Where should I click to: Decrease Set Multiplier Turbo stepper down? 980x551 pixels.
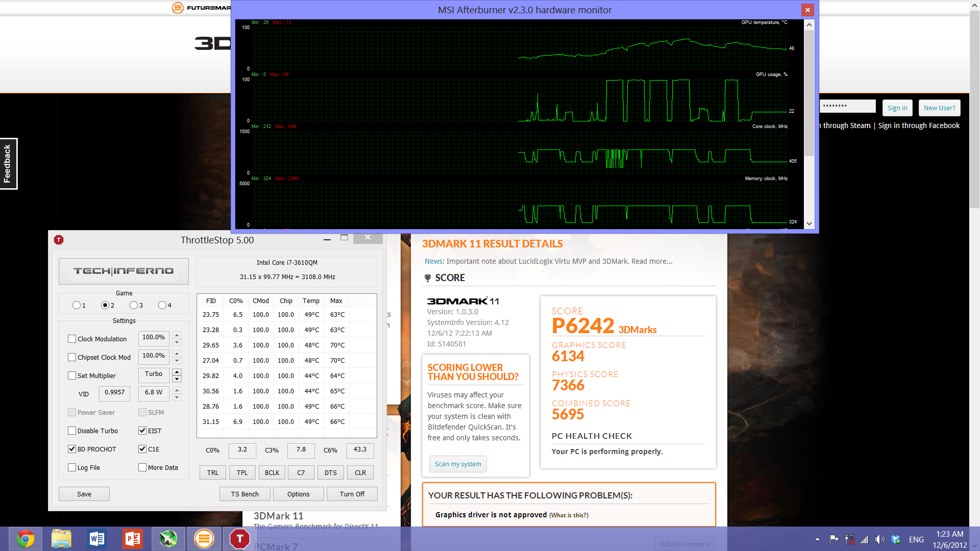(x=177, y=379)
